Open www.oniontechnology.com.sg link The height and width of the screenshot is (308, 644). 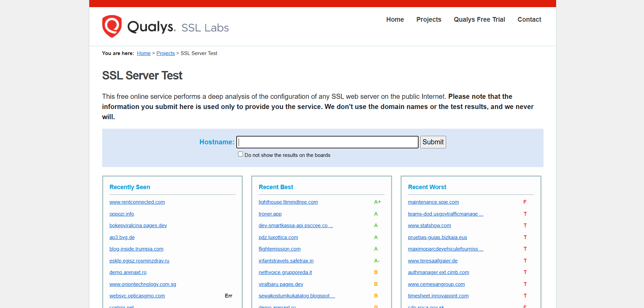click(143, 284)
